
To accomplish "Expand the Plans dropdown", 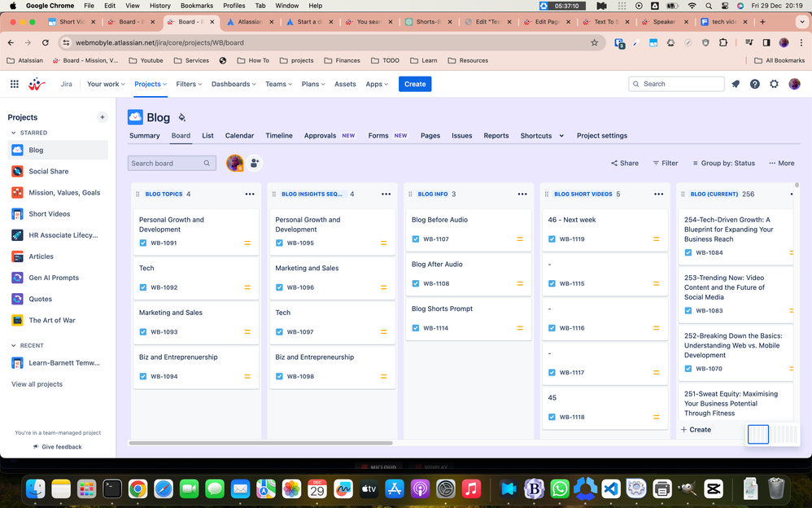I will click(x=314, y=84).
